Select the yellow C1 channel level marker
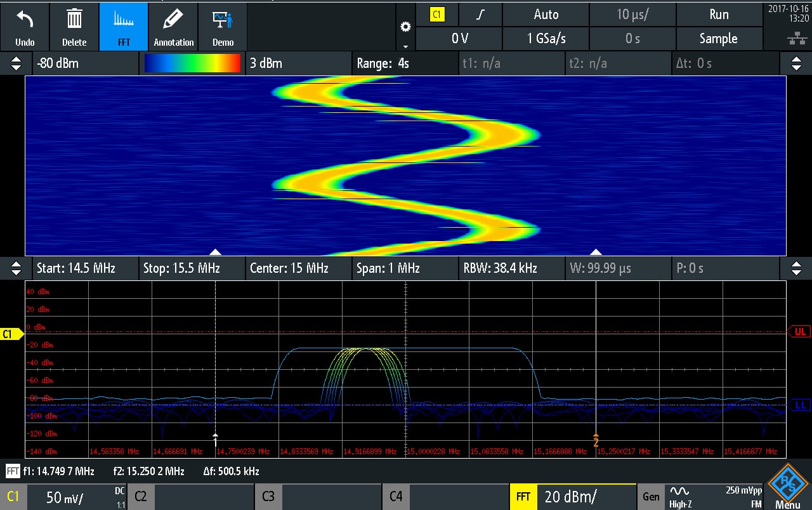The image size is (812, 510). point(11,334)
